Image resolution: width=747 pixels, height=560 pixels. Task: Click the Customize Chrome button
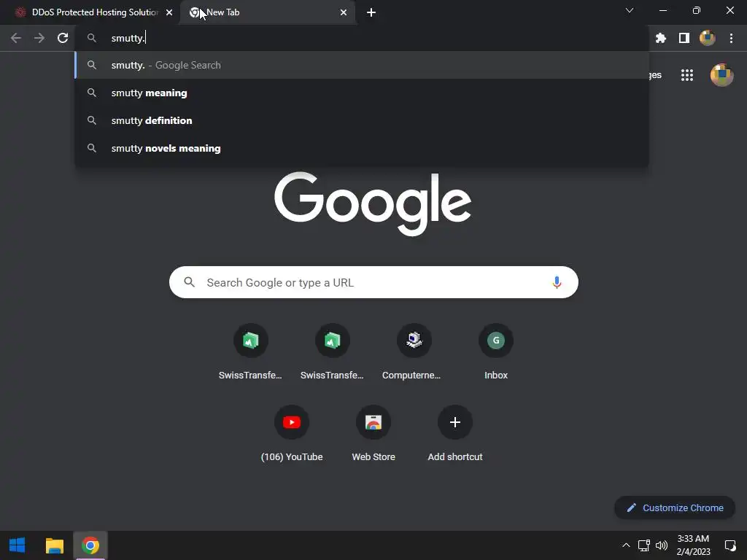click(675, 507)
